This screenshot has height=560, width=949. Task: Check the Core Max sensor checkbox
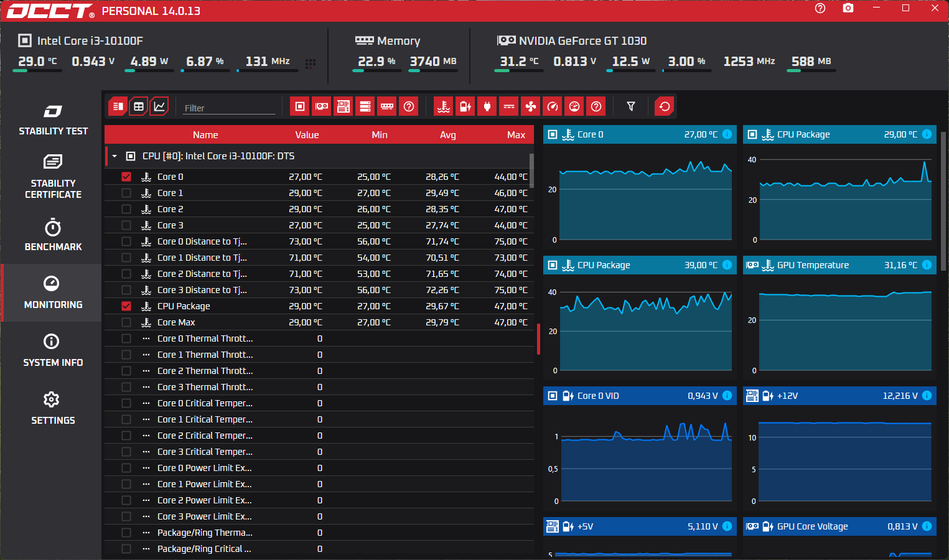click(x=126, y=322)
